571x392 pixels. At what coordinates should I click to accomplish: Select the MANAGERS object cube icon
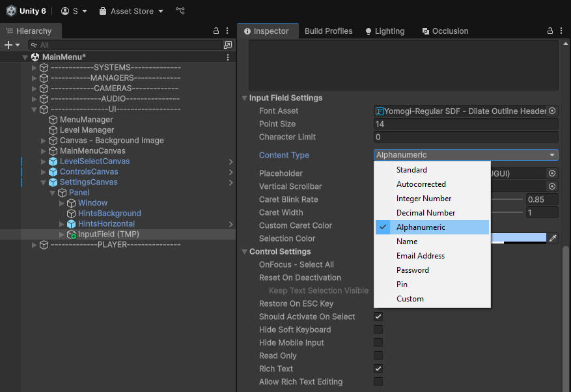coord(44,78)
